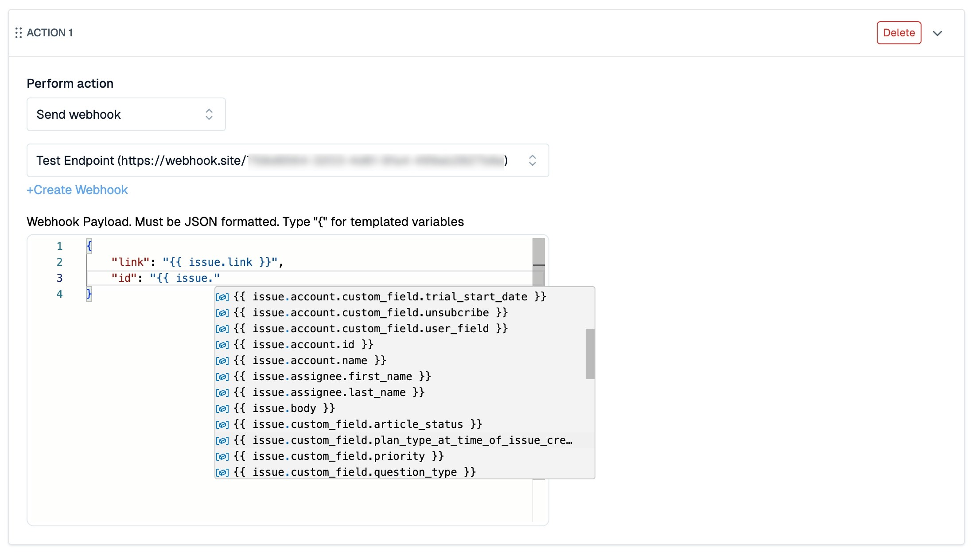This screenshot has height=552, width=980.
Task: Click line 2 of the JSON payload editor
Action: tap(197, 262)
